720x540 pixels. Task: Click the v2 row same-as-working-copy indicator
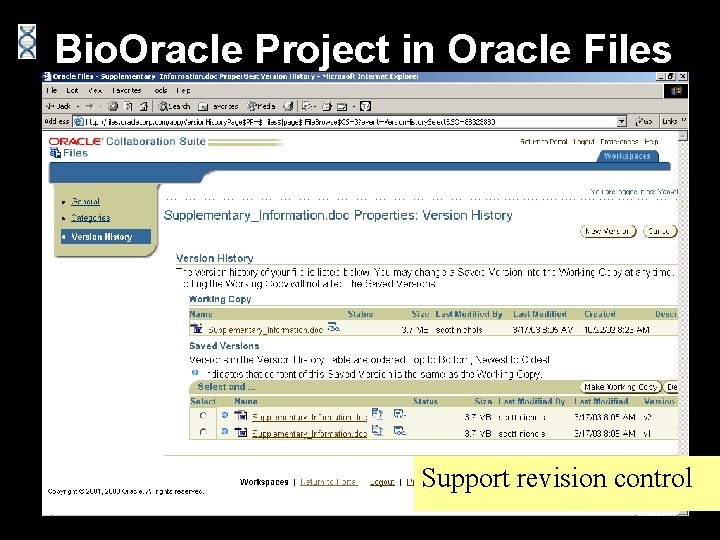[x=225, y=415]
